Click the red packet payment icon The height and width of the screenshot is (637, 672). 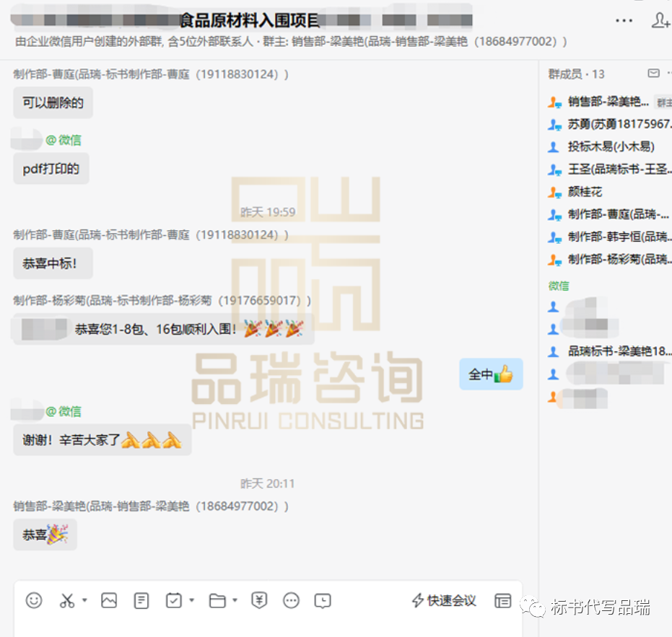point(259,600)
